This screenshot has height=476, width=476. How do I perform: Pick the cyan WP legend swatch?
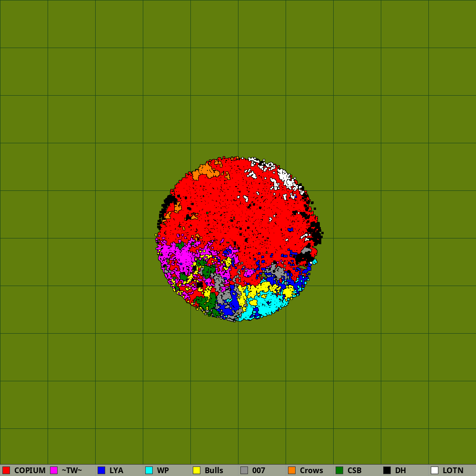tap(149, 470)
